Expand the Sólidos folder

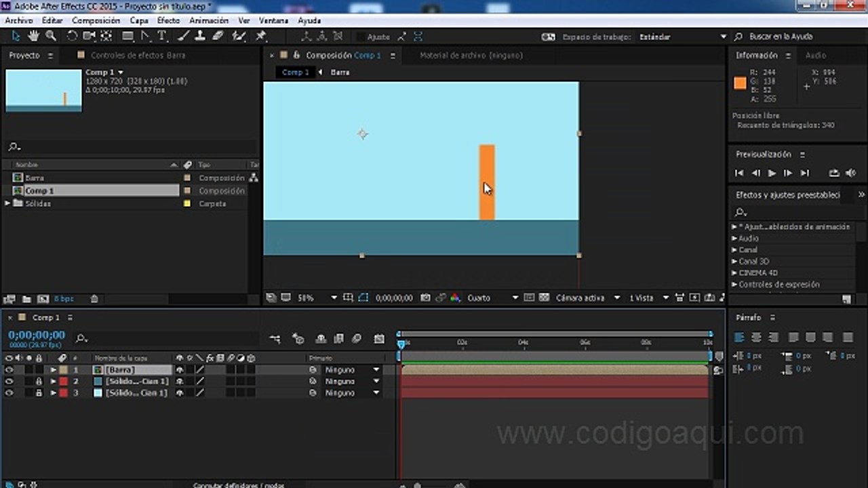point(7,203)
